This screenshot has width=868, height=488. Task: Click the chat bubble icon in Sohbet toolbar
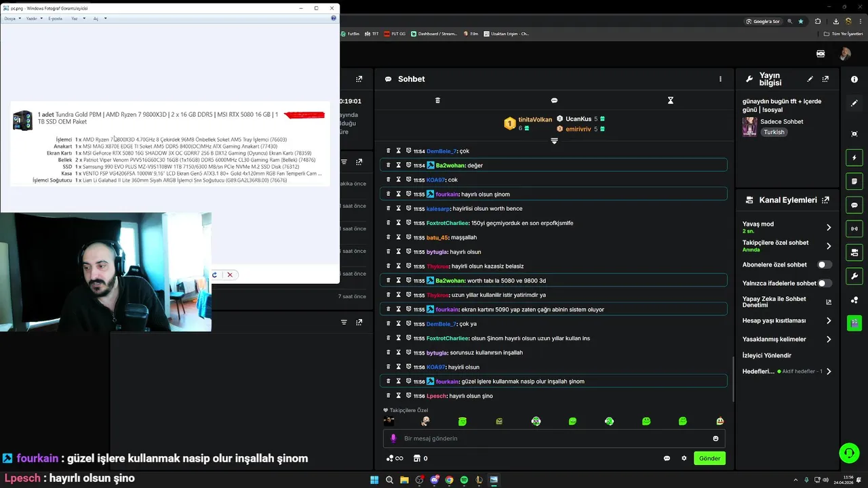[x=554, y=100]
